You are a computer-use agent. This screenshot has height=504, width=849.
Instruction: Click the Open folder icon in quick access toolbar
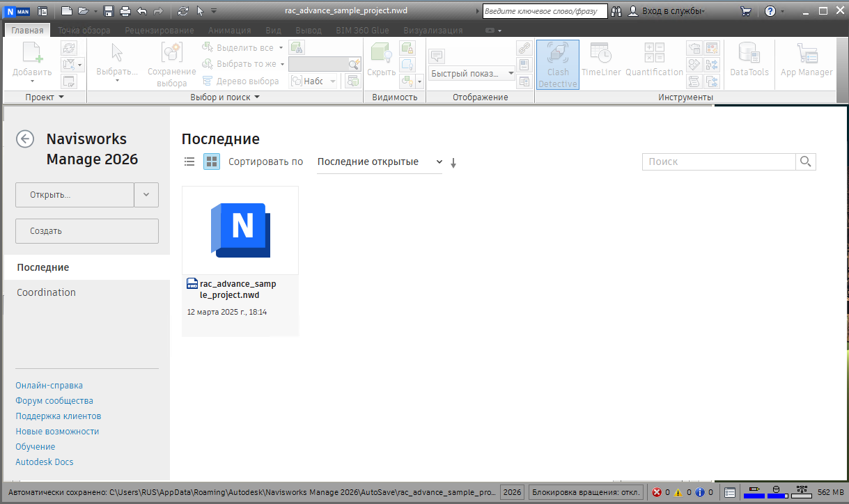tap(84, 11)
